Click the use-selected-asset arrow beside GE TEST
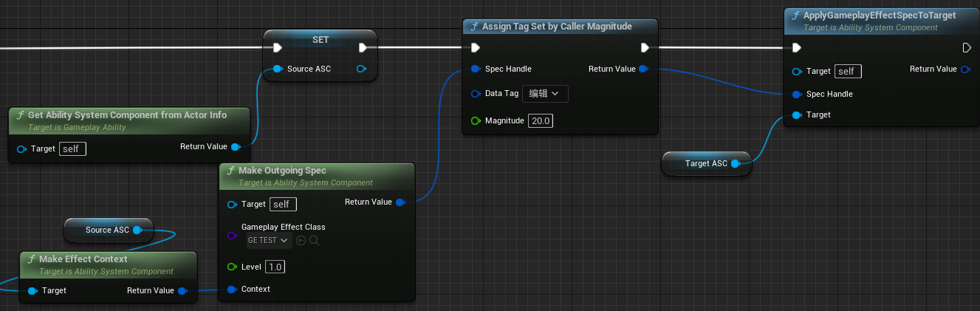 [x=301, y=241]
